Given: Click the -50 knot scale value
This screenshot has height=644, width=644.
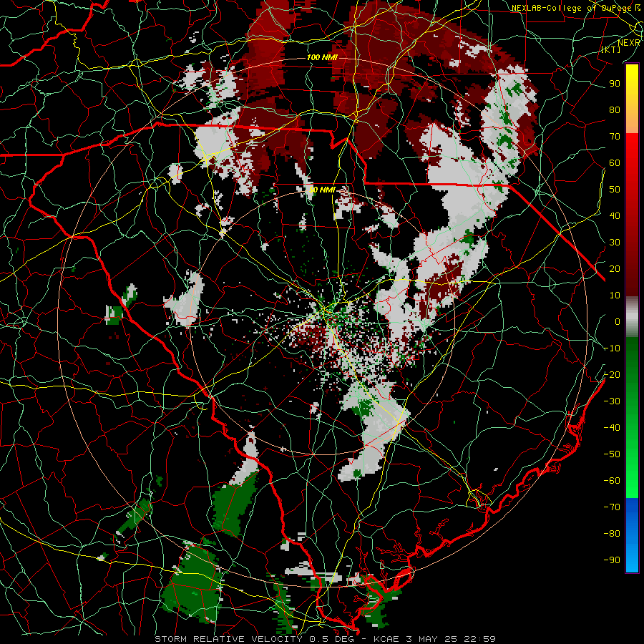Looking at the screenshot, I should coord(612,454).
